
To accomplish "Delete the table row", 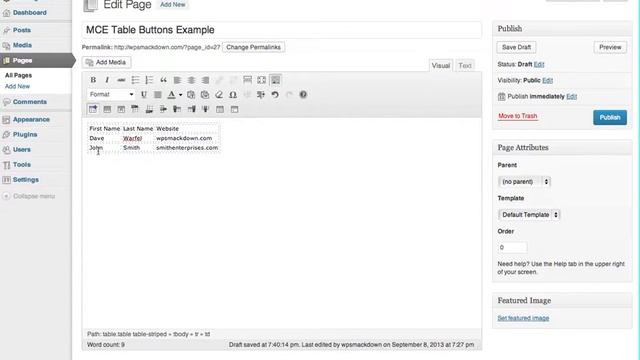I will 163,109.
